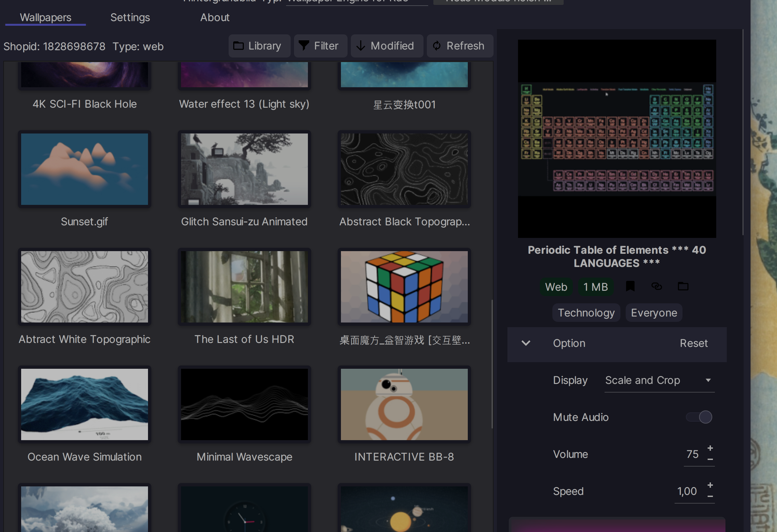Pick The Last of Us HDR thumbnail

(244, 287)
